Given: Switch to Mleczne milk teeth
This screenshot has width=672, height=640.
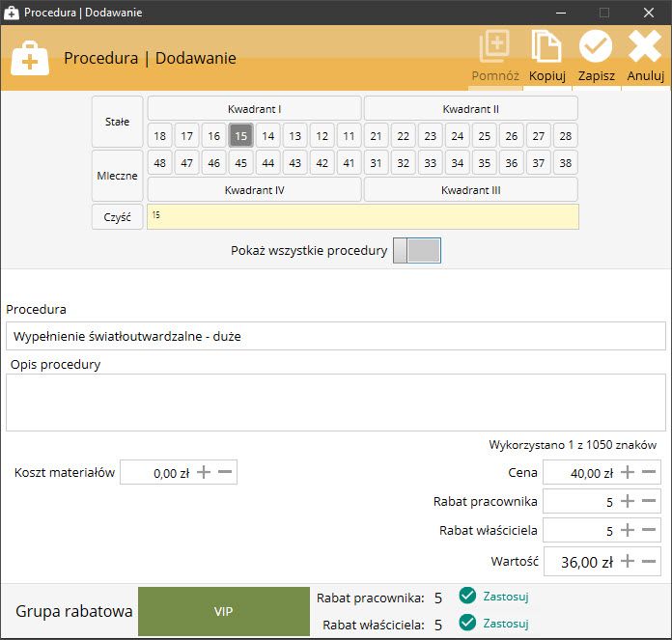Looking at the screenshot, I should 118,176.
